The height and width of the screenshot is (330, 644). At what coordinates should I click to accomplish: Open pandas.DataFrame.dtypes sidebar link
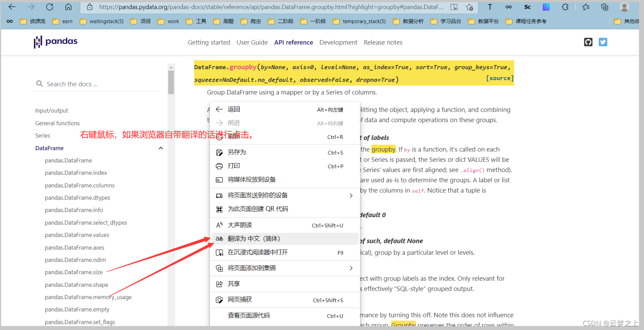tap(78, 198)
